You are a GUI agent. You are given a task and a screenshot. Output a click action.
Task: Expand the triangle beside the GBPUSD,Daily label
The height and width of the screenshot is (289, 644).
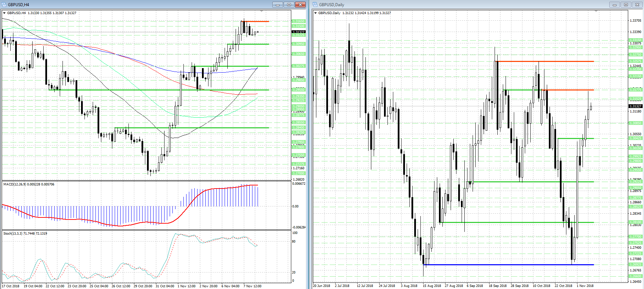[316, 13]
